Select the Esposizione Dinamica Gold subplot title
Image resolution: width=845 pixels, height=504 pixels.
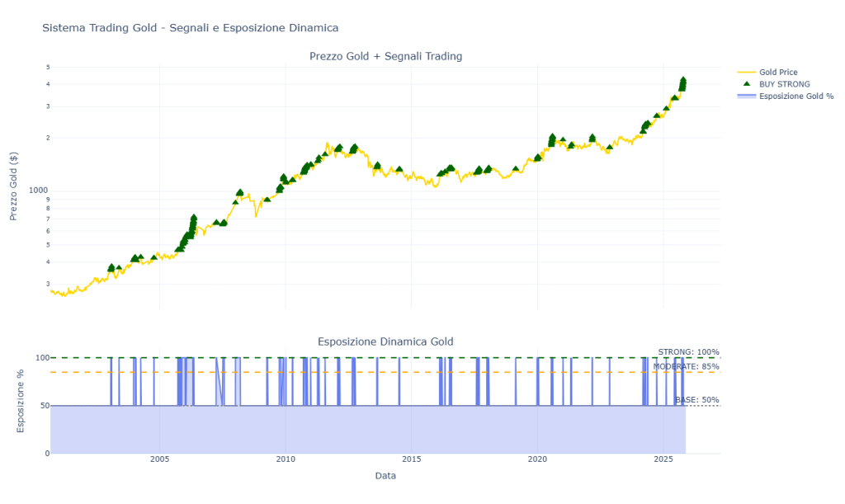click(385, 341)
